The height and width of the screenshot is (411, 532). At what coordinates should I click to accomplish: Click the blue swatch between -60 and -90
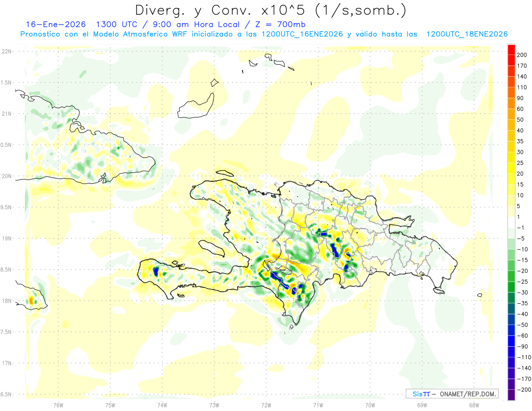(x=511, y=341)
